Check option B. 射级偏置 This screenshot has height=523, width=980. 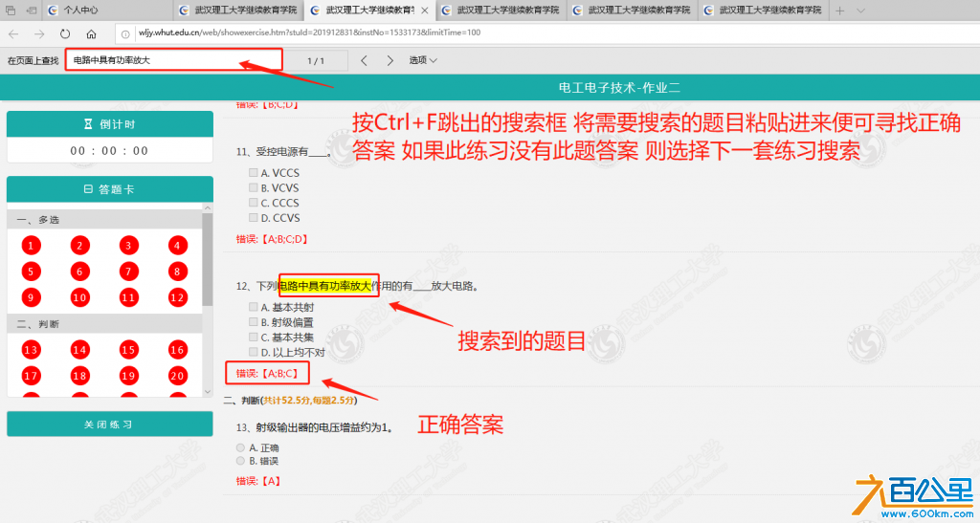coord(253,321)
